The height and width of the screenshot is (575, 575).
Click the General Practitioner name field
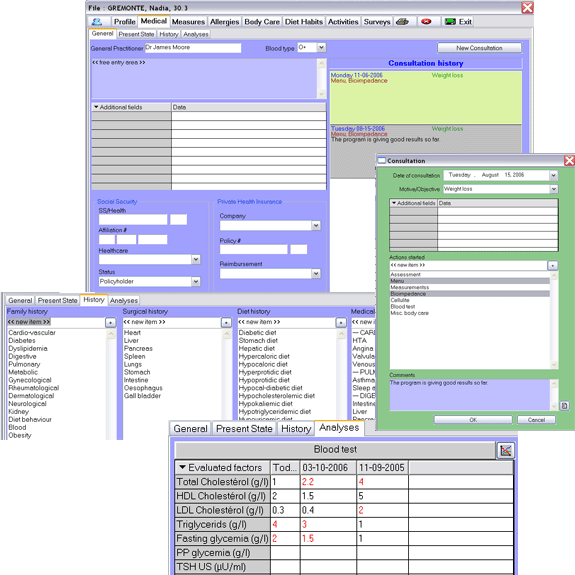193,48
